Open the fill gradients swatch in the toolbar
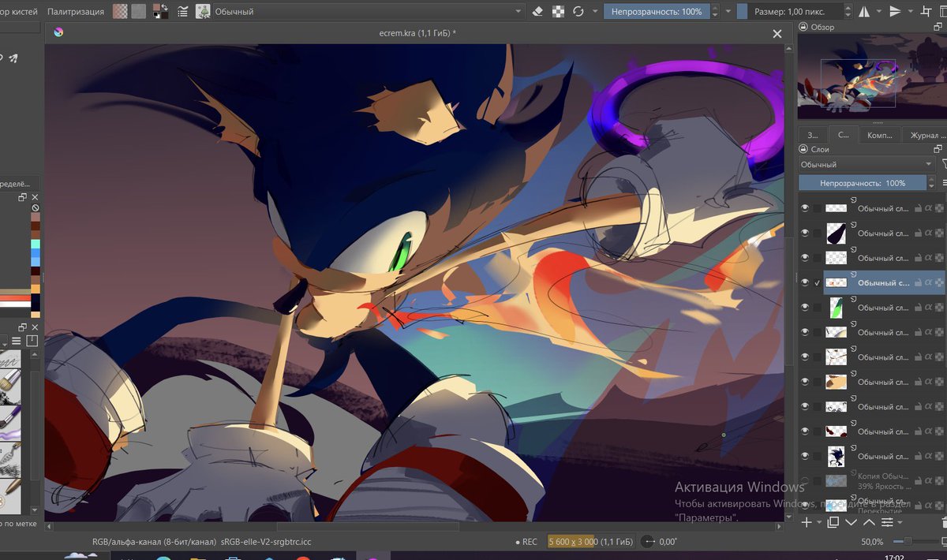 point(120,11)
